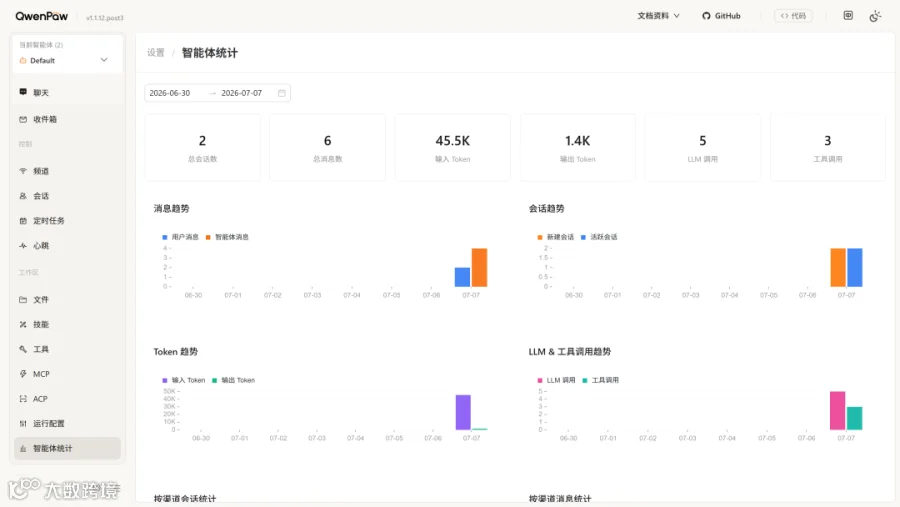Open the 收件箱 inbox icon
The width and height of the screenshot is (900, 507).
pos(23,119)
